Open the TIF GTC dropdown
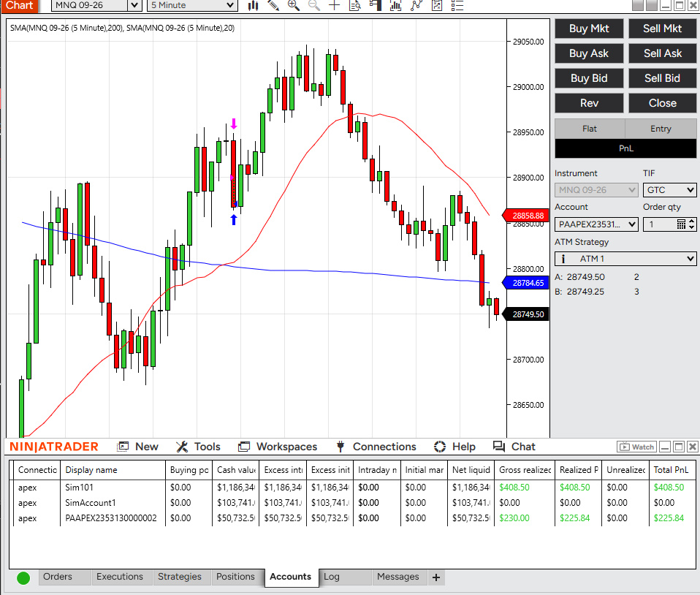Screen dimensions: 700x595 pyautogui.click(x=669, y=190)
